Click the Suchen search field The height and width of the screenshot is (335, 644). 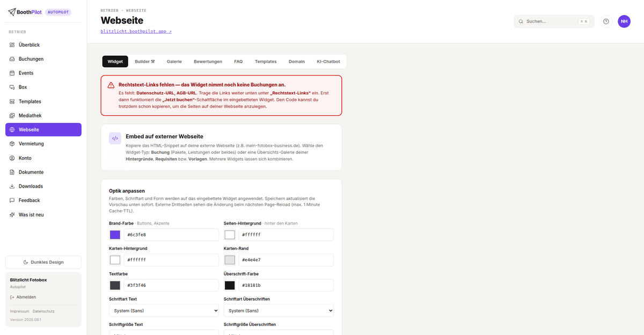(554, 21)
